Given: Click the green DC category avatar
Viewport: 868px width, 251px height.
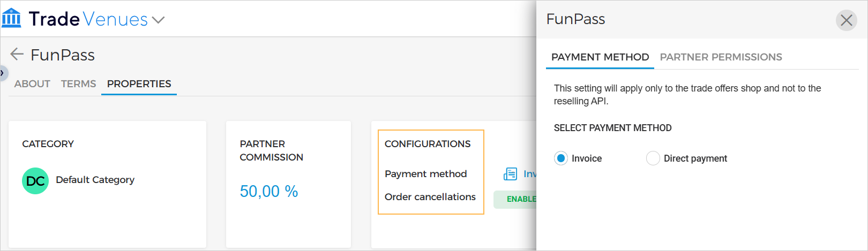Looking at the screenshot, I should pos(35,181).
